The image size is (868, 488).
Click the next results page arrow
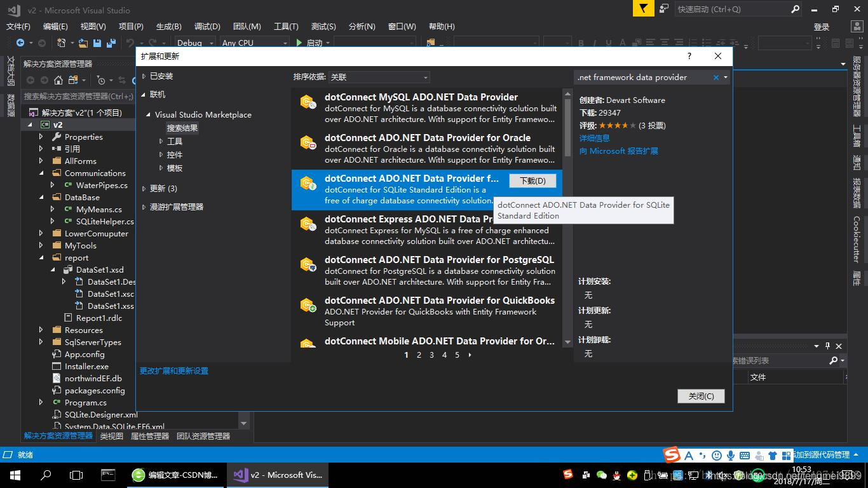click(x=470, y=355)
